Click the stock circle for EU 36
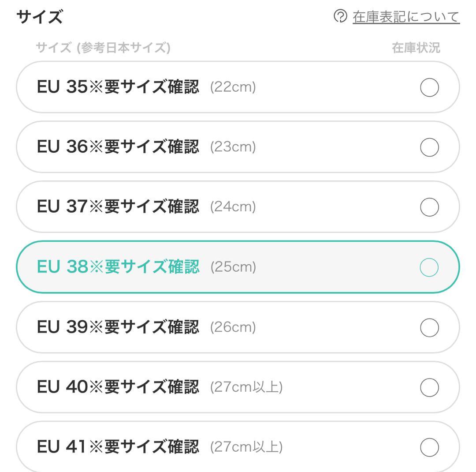Image resolution: width=476 pixels, height=472 pixels. [429, 147]
